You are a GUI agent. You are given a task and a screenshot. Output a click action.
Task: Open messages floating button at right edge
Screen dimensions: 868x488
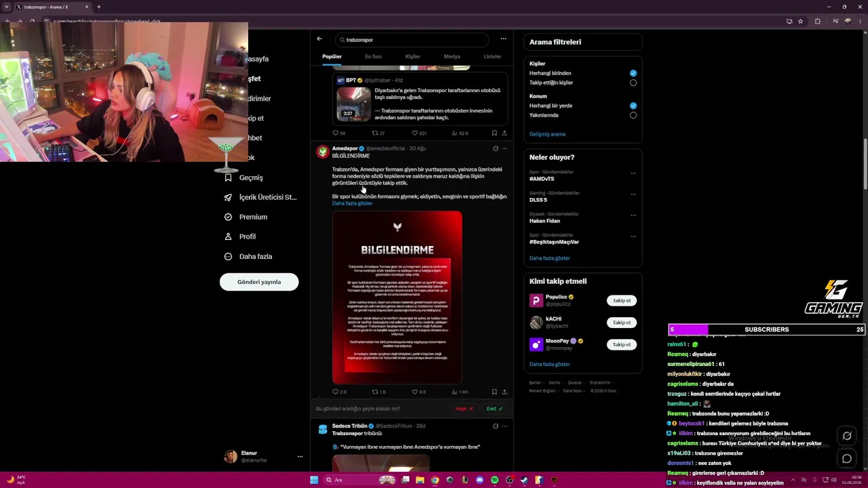click(x=847, y=459)
